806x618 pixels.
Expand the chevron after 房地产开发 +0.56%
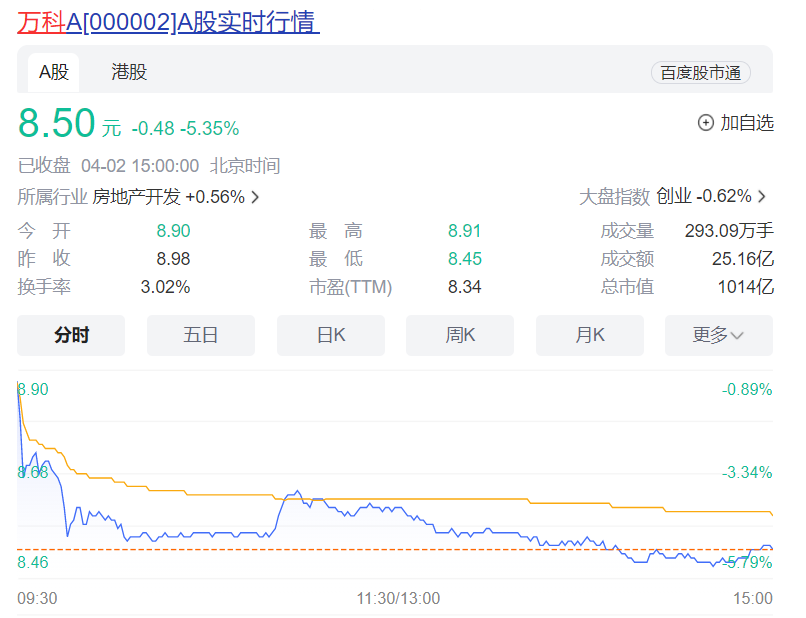255,197
